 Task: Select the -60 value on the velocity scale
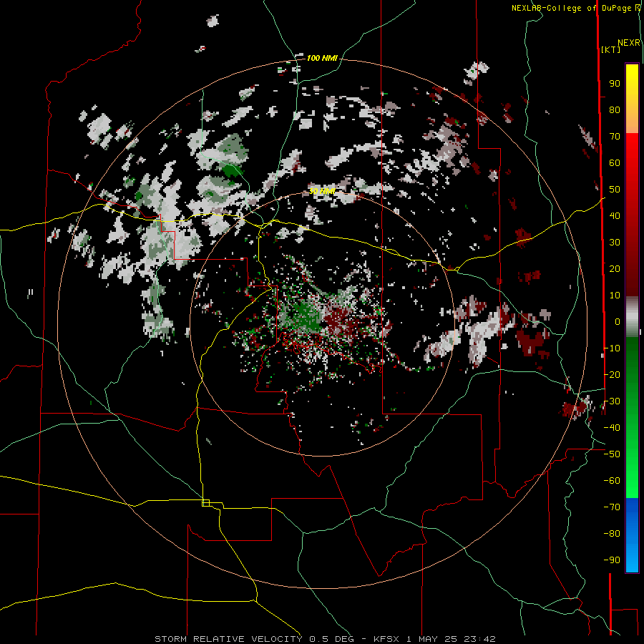[x=612, y=481]
